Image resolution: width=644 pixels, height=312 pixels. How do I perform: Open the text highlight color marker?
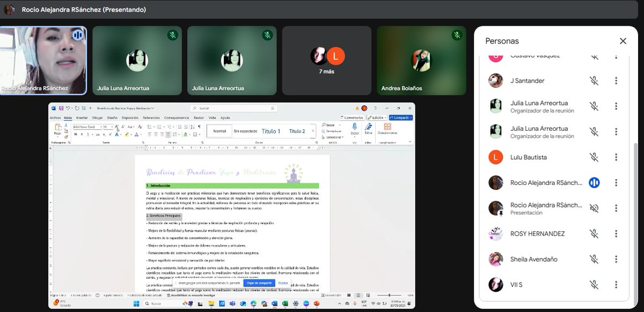(127, 134)
